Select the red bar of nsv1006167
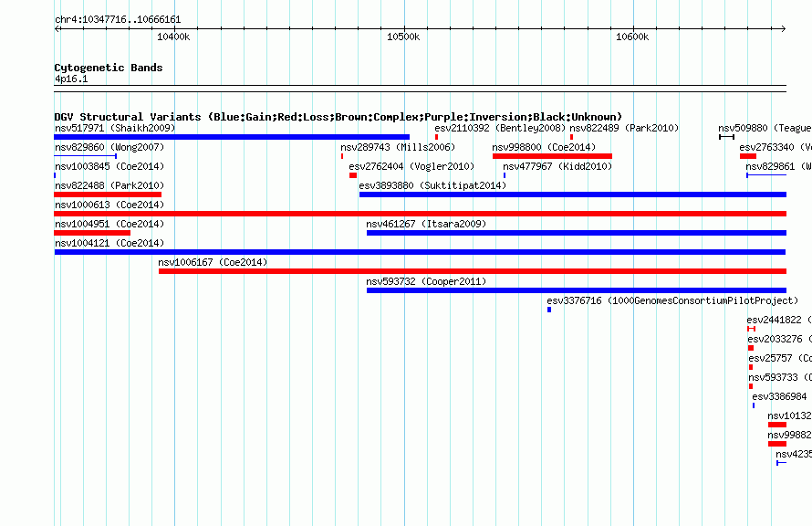812x526 pixels. (473, 271)
